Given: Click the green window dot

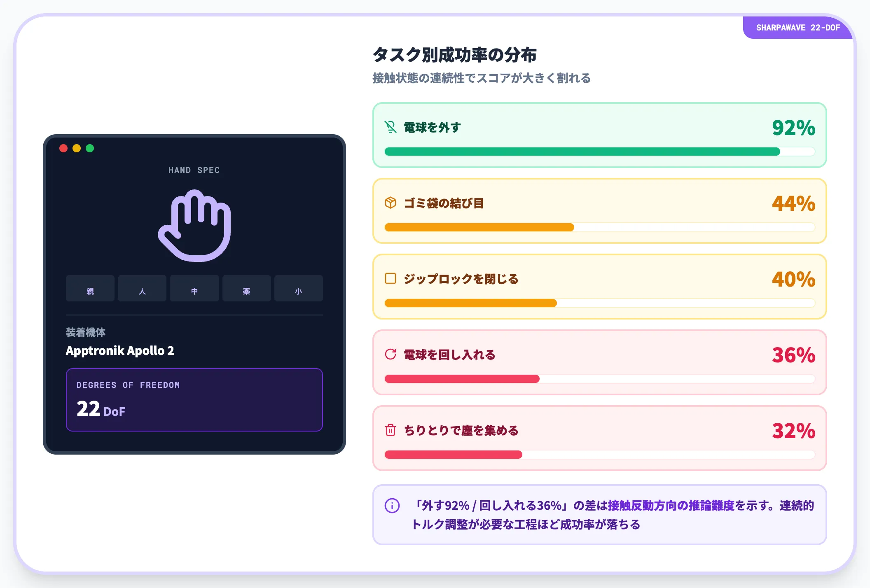Looking at the screenshot, I should pyautogui.click(x=90, y=148).
